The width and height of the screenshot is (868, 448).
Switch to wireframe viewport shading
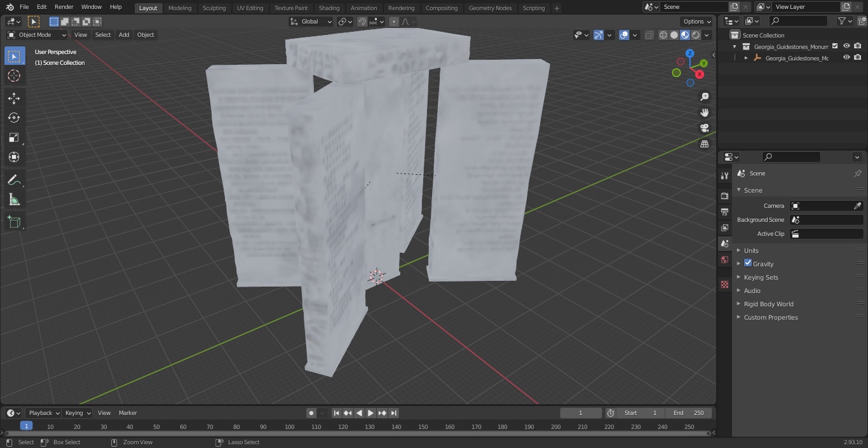tap(663, 35)
